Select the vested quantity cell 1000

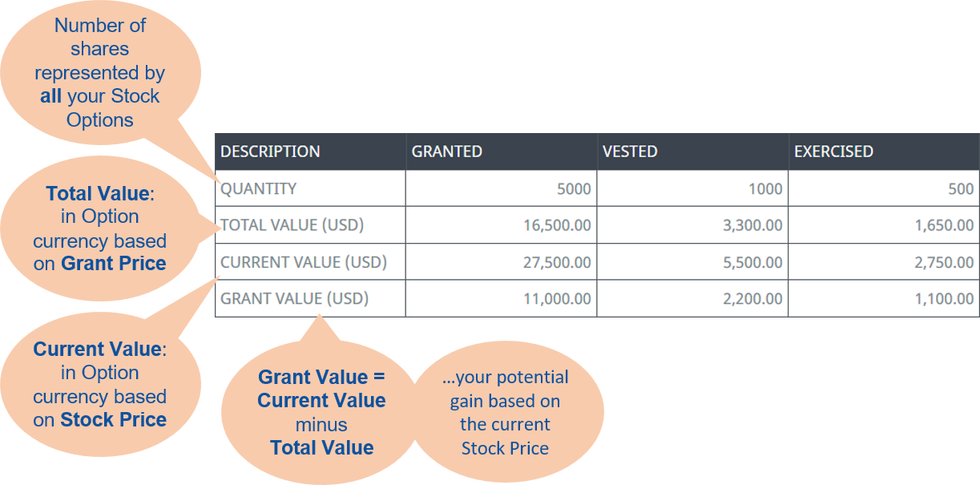point(765,189)
